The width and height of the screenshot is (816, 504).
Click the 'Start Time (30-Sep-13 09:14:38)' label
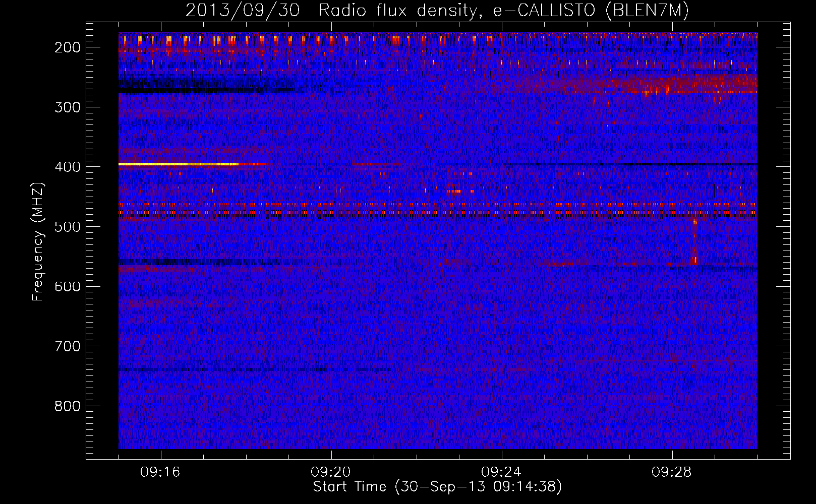point(437,487)
